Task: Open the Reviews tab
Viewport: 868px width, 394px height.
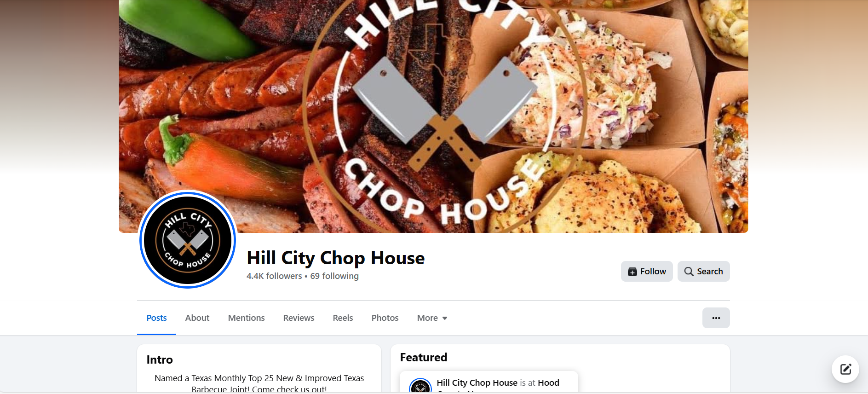Action: [x=299, y=318]
